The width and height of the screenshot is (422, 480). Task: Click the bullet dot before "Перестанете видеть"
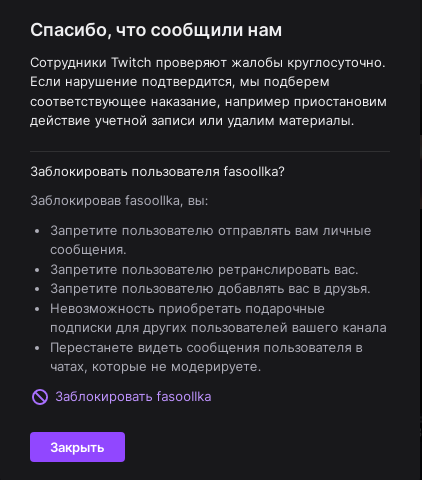point(37,348)
